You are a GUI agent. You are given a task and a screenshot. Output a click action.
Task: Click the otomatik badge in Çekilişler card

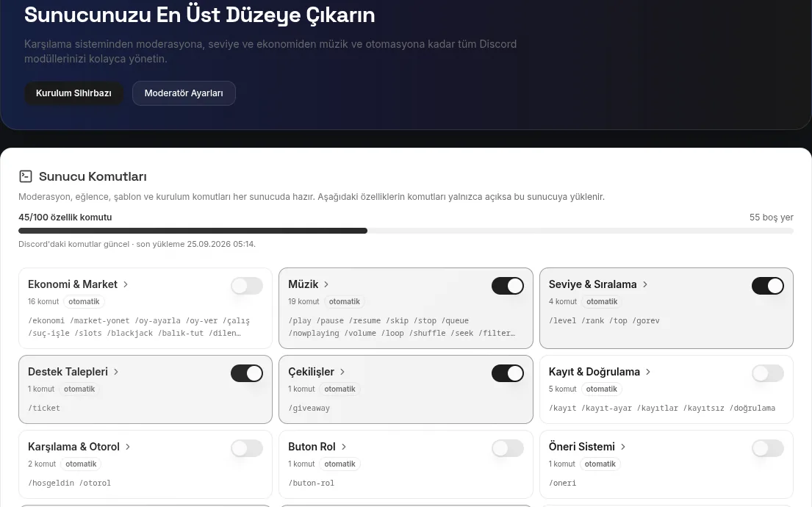click(x=339, y=389)
